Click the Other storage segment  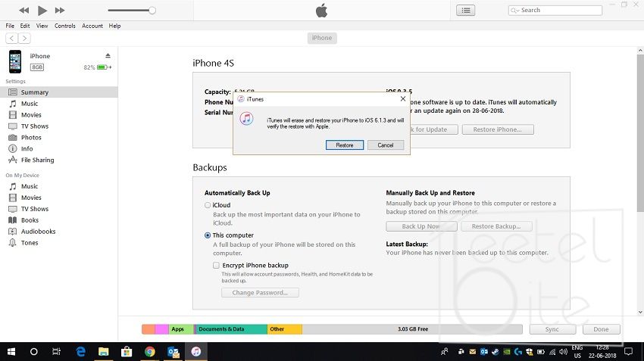click(x=285, y=329)
